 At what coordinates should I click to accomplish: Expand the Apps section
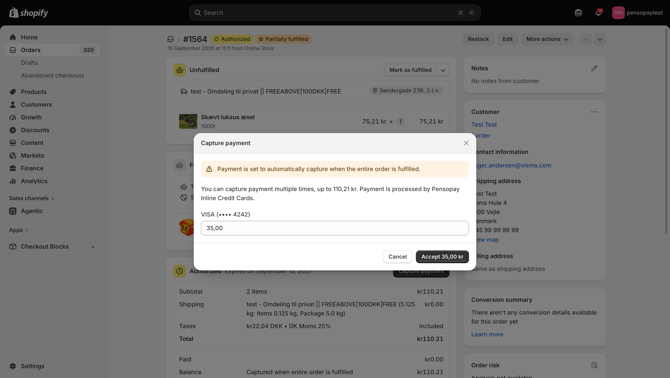[x=18, y=230]
